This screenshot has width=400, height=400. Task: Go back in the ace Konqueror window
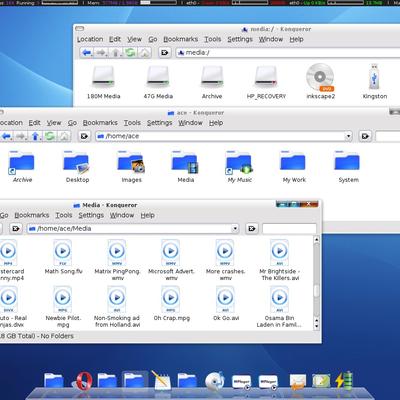click(7, 136)
